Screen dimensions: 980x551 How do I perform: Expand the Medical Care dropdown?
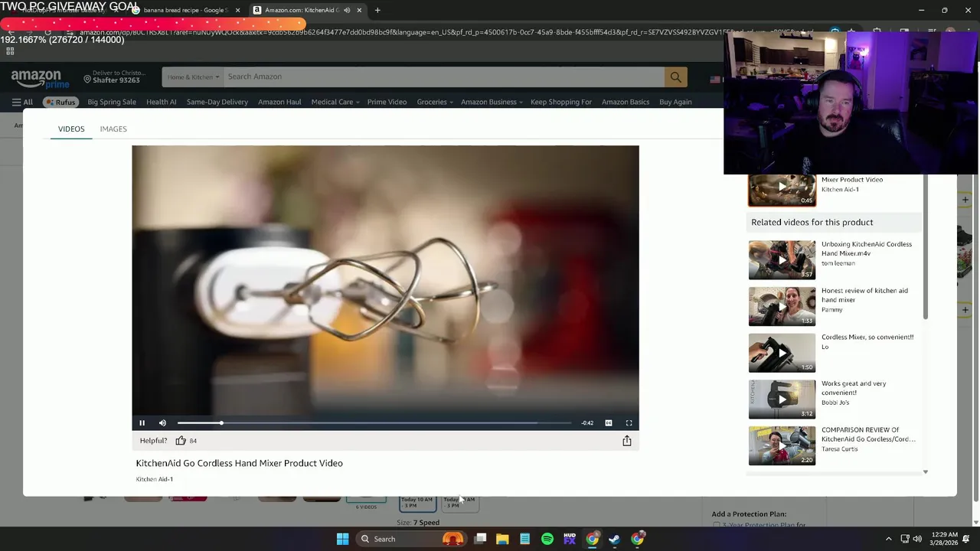click(x=335, y=102)
